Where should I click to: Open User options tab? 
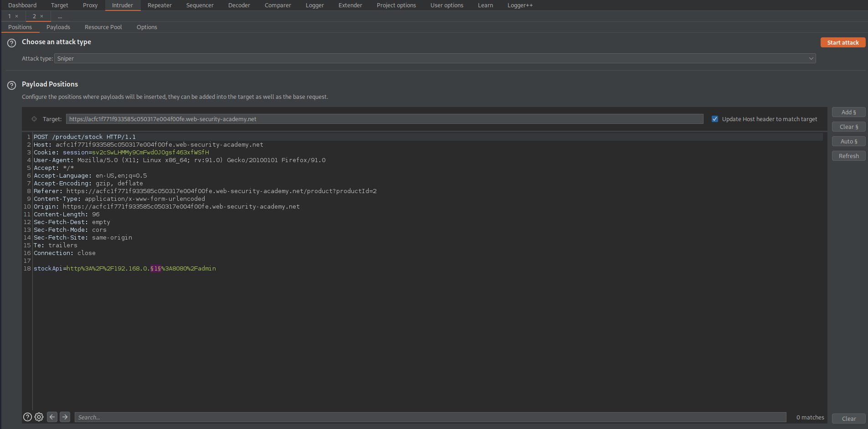tap(447, 5)
